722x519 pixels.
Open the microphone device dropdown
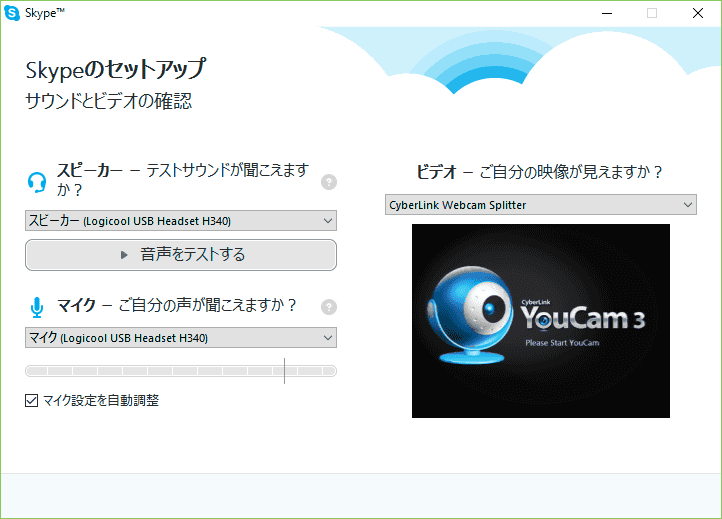point(181,338)
